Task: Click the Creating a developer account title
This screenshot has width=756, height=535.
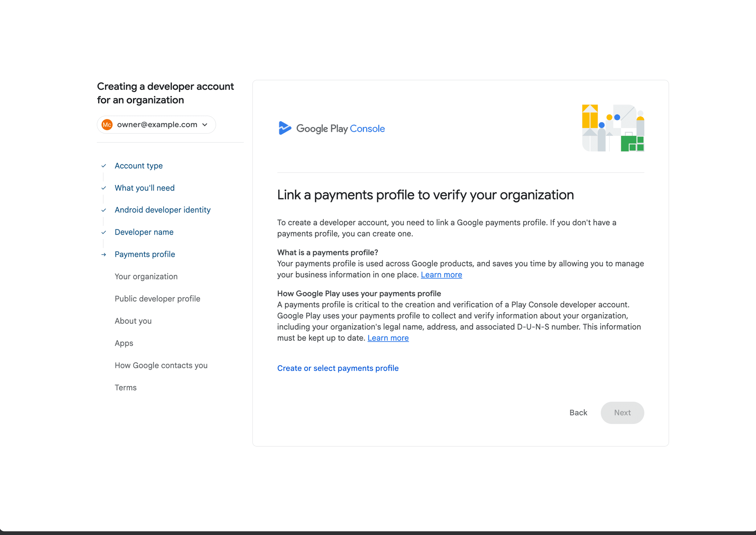Action: coord(165,93)
